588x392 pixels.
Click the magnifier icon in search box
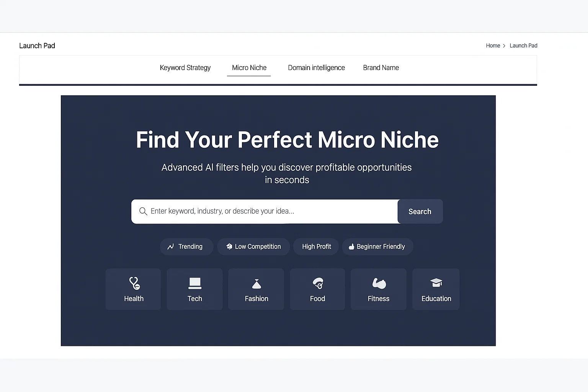143,211
